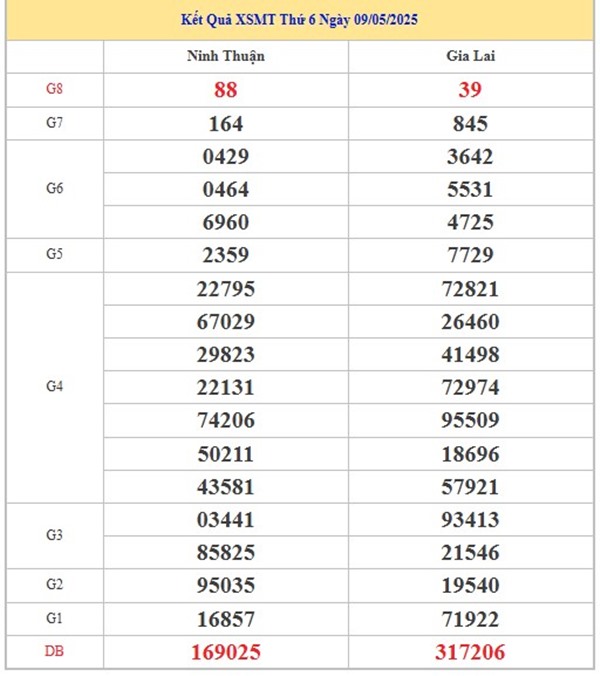600x676 pixels.
Task: Click the G3 number 03441
Action: (226, 520)
